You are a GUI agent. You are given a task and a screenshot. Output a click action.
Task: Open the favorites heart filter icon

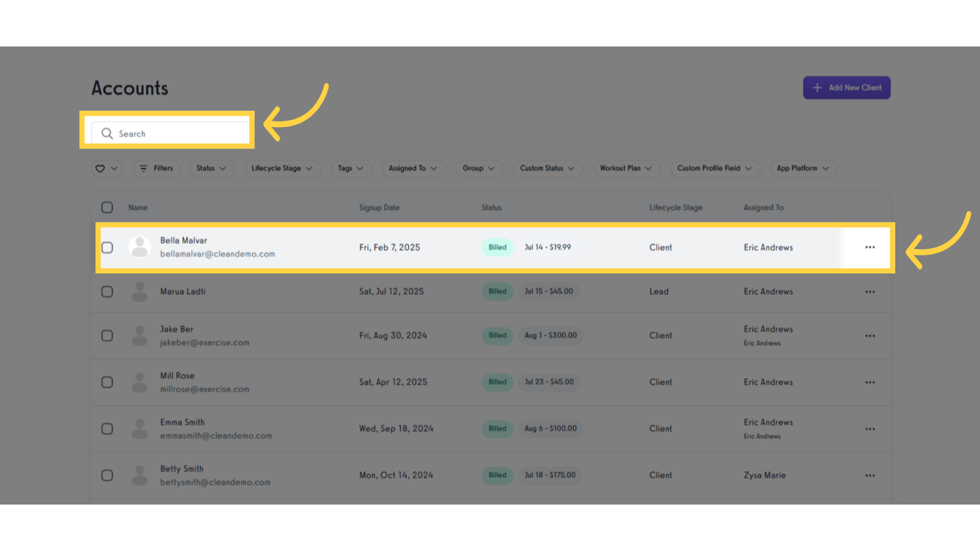pos(101,168)
